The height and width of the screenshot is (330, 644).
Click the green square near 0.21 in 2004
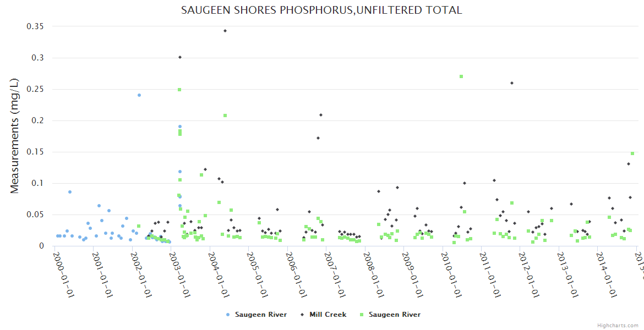[225, 116]
